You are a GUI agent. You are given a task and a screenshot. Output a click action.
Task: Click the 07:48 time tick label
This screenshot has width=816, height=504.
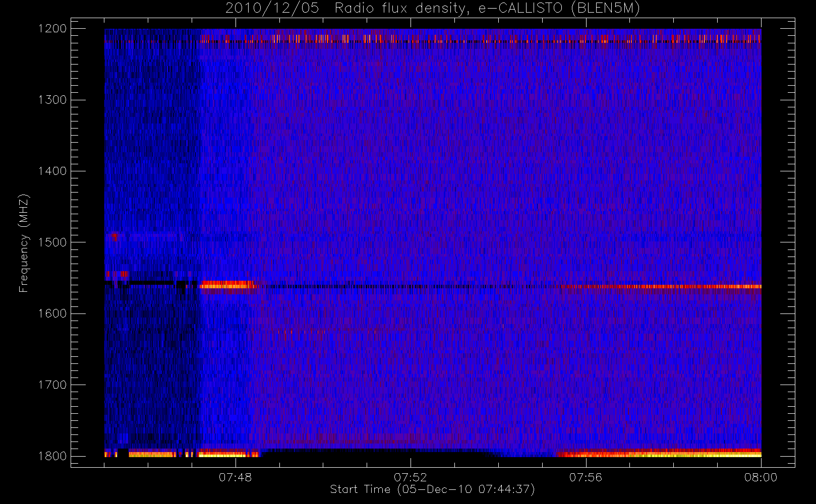tap(235, 477)
